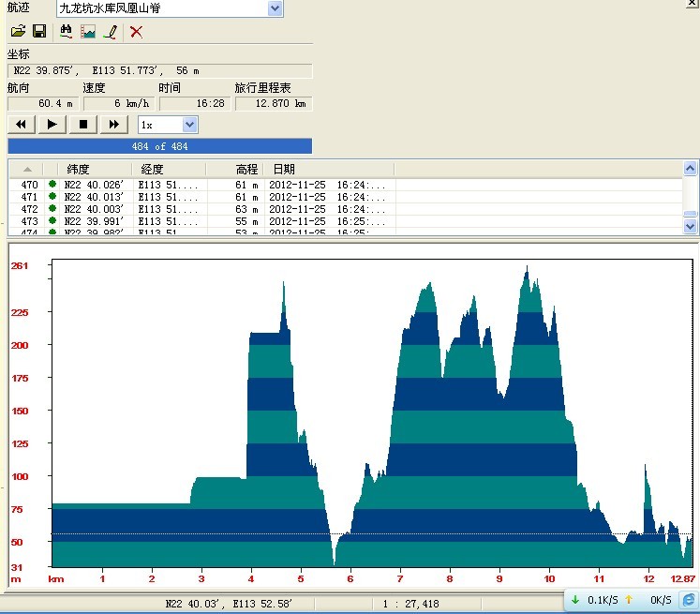Click the pencil edit track icon
The height and width of the screenshot is (614, 700).
tap(111, 32)
